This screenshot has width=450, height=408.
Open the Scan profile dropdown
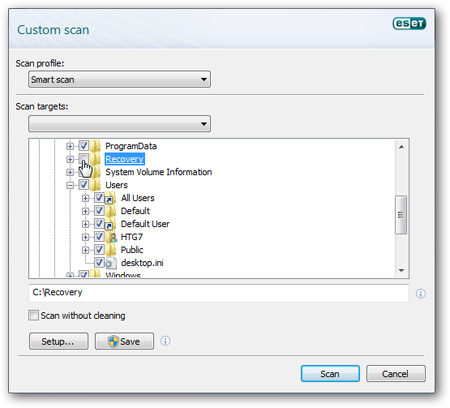click(119, 79)
